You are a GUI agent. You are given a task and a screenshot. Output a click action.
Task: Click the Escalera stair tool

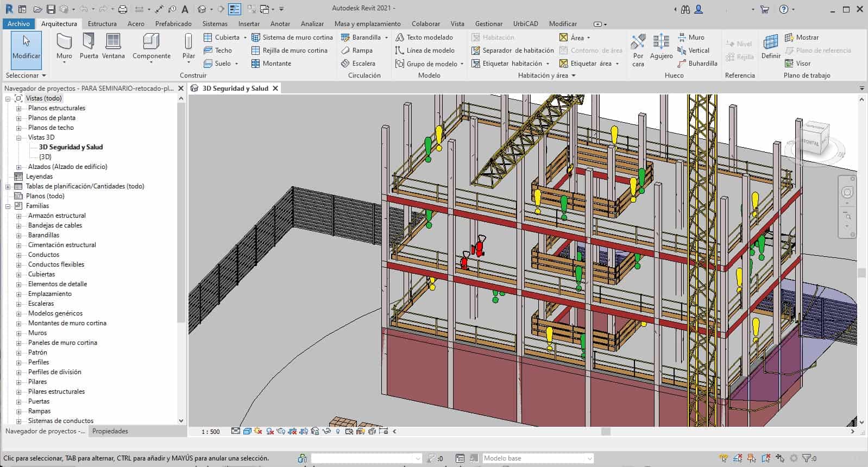tap(358, 64)
